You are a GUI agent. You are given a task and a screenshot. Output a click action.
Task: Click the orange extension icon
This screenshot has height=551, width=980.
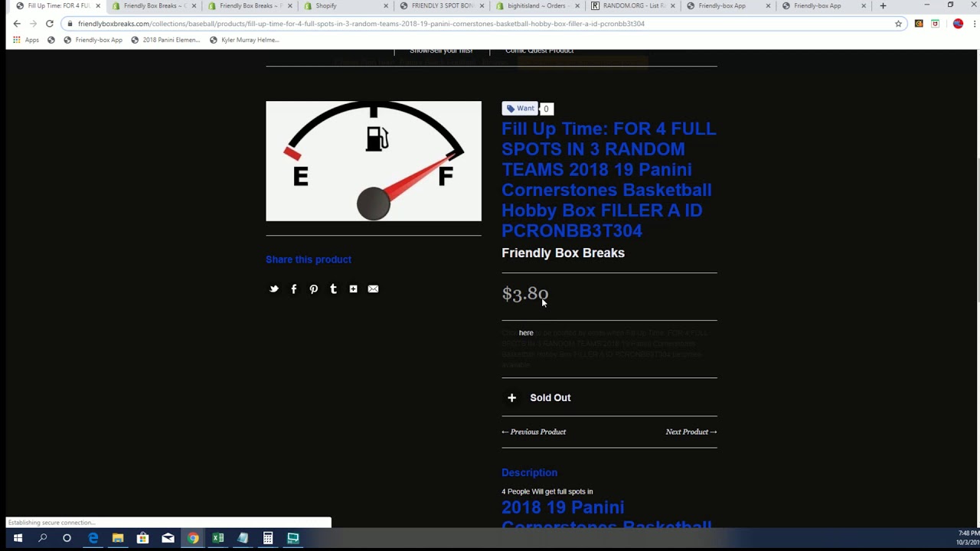pyautogui.click(x=919, y=24)
